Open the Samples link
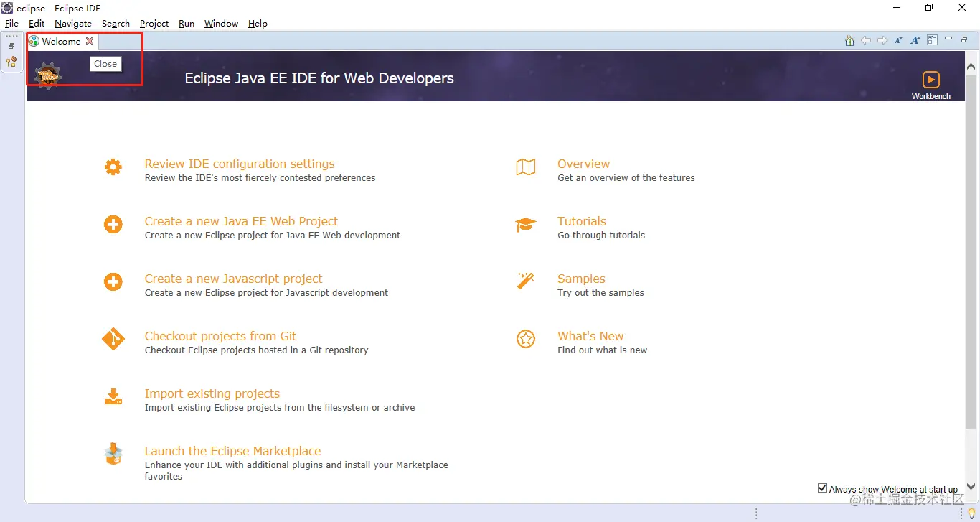Image resolution: width=980 pixels, height=522 pixels. coord(581,279)
